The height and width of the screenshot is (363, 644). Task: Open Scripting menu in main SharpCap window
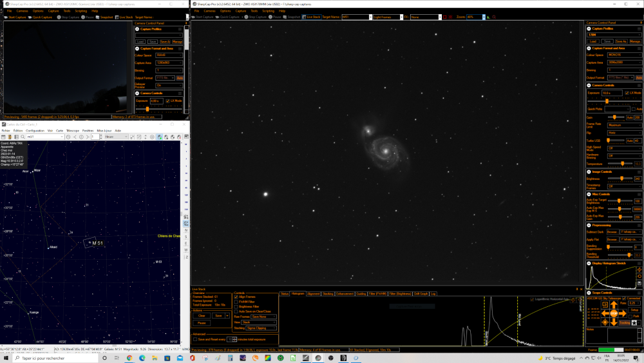tap(268, 11)
